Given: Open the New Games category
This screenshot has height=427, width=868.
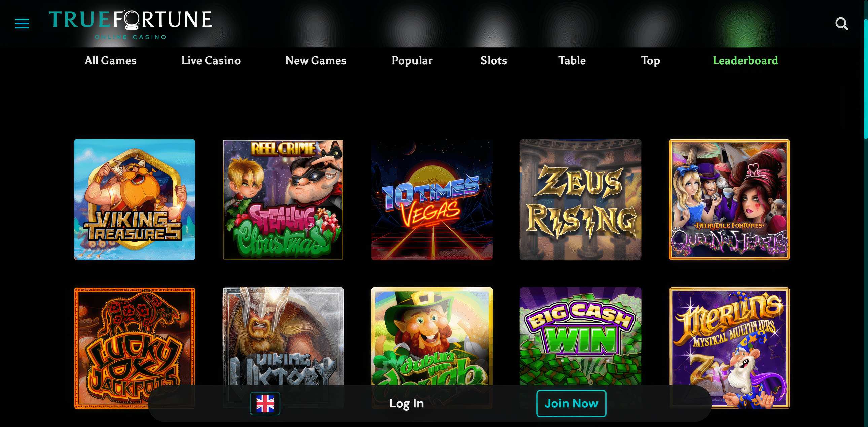Looking at the screenshot, I should point(316,60).
